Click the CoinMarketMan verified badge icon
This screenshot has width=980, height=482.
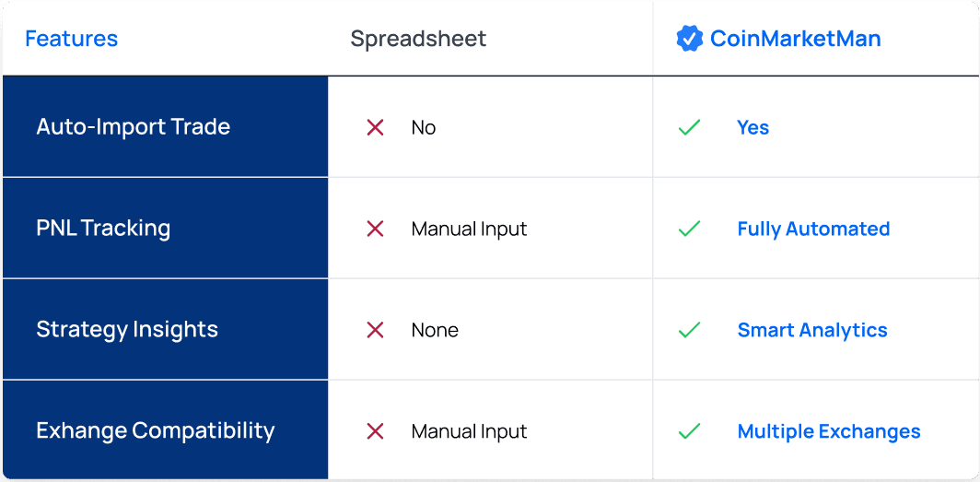[690, 38]
